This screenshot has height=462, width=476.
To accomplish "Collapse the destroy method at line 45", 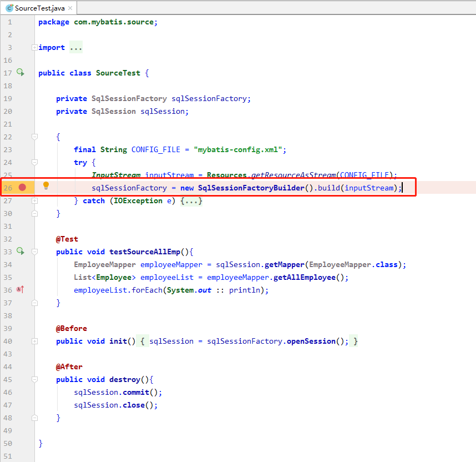I will click(x=34, y=379).
